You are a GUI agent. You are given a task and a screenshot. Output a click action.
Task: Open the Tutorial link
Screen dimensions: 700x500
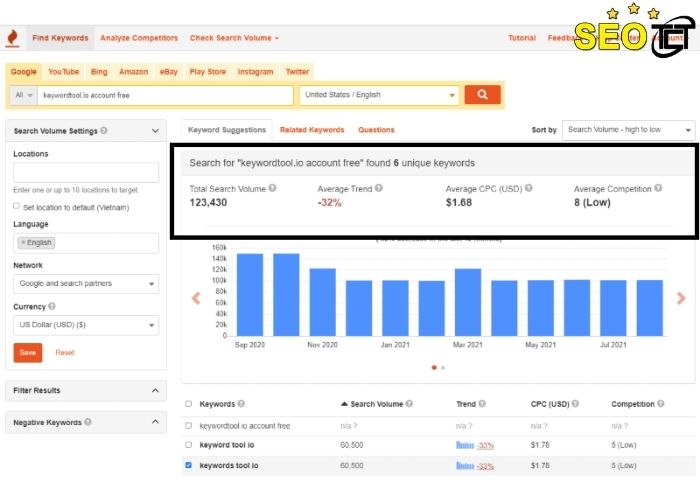(522, 38)
